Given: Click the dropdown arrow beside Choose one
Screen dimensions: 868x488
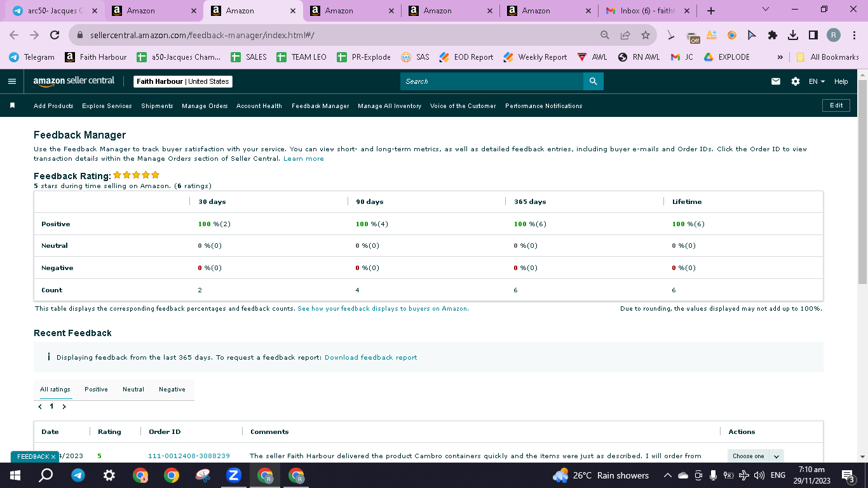Looking at the screenshot, I should click(x=776, y=456).
